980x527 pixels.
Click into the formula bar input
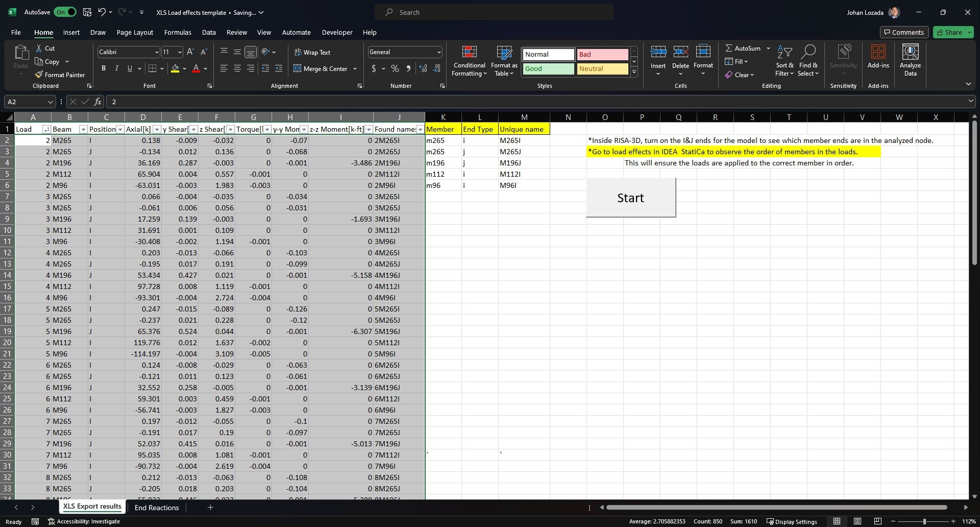(510, 102)
